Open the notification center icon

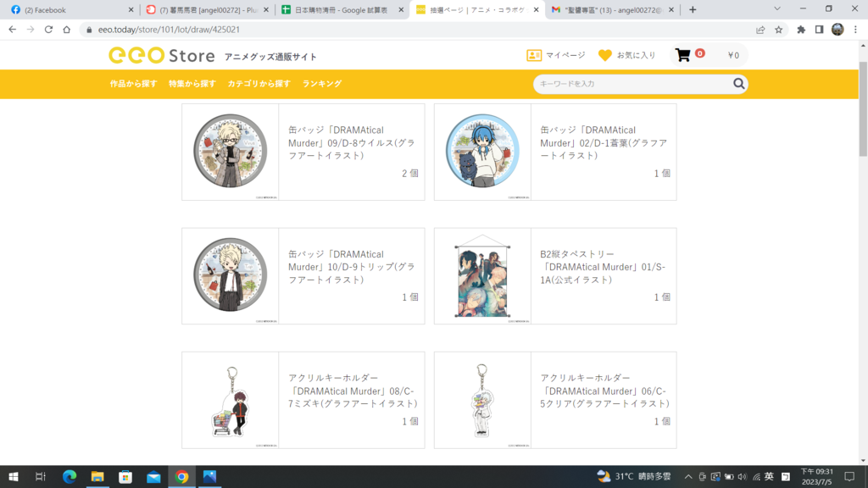point(849,476)
